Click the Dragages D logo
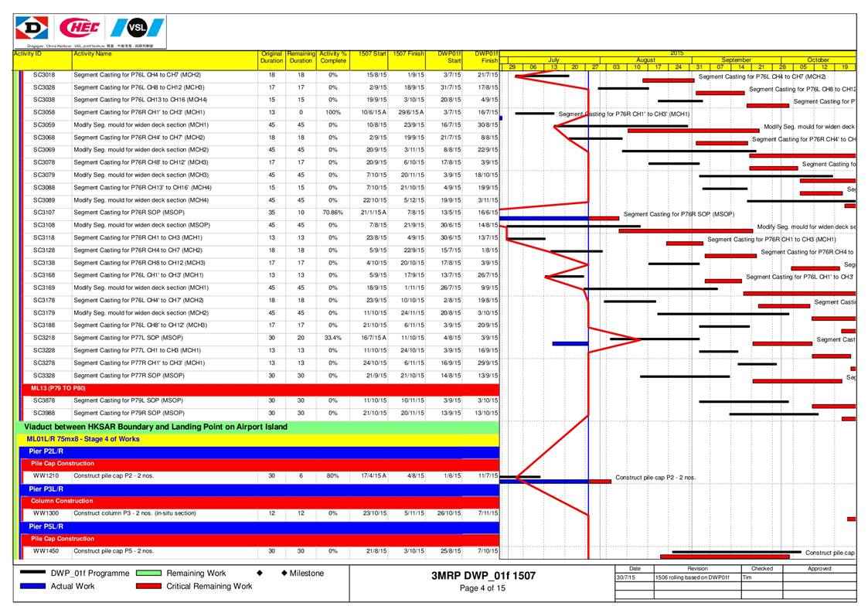 (x=32, y=28)
